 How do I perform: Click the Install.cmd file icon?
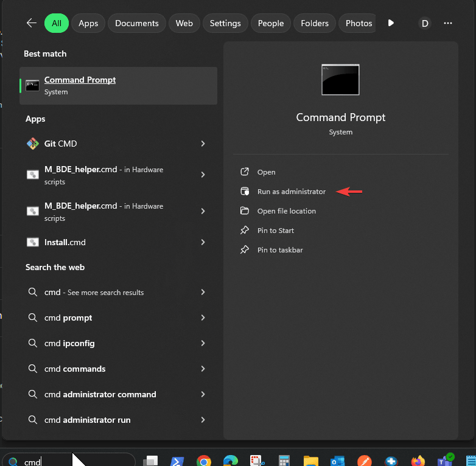(x=33, y=242)
